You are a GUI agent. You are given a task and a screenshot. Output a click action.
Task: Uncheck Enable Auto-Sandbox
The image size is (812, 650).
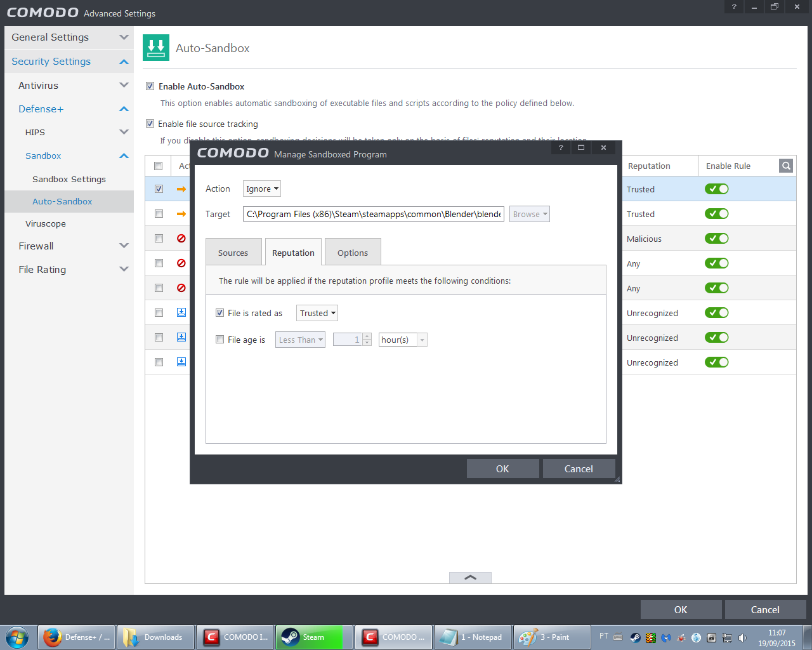[150, 86]
